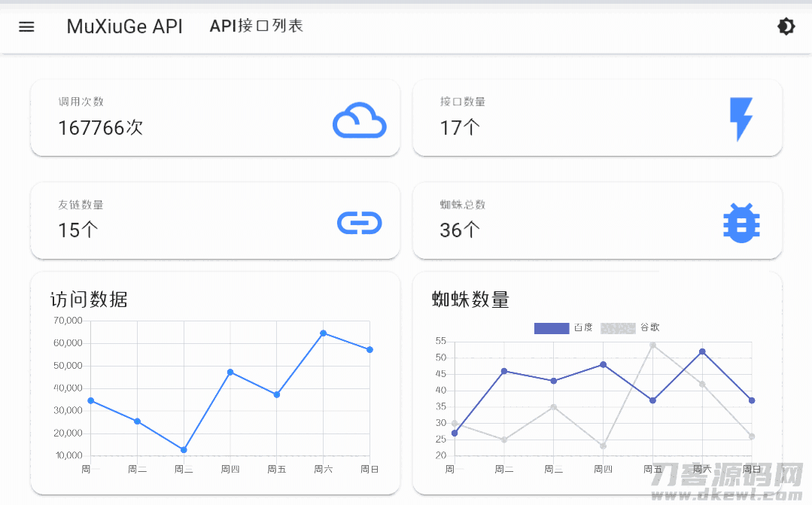The width and height of the screenshot is (812, 505).
Task: Select the 36个 spider total value
Action: click(460, 230)
